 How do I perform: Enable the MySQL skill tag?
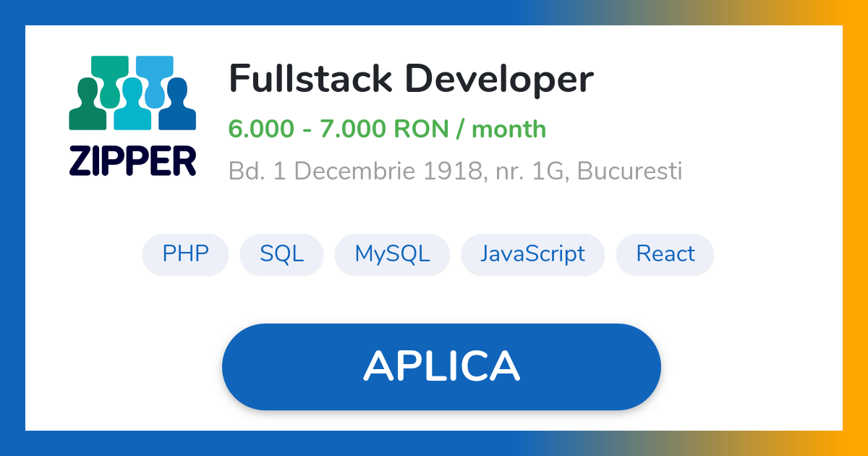coord(392,254)
